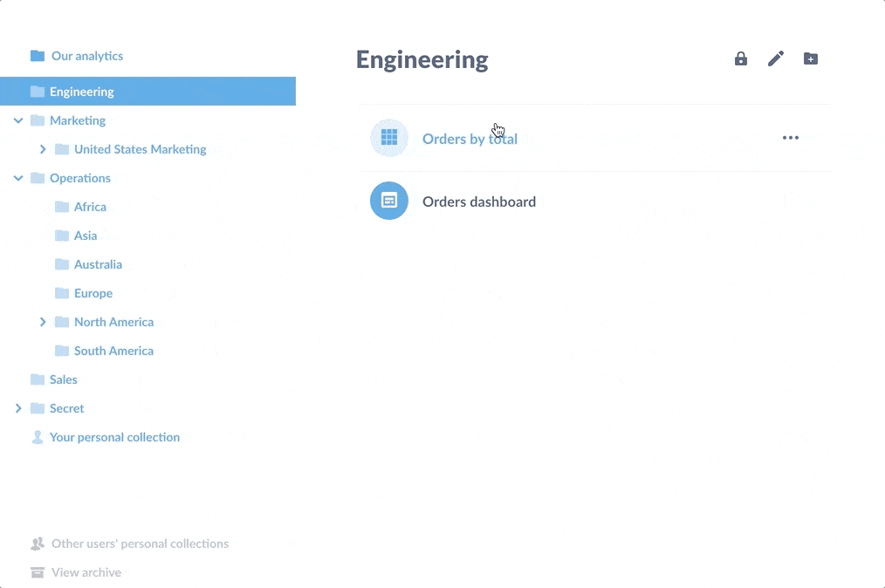Select the Engineering collection label
This screenshot has height=588, width=885.
pyautogui.click(x=82, y=92)
